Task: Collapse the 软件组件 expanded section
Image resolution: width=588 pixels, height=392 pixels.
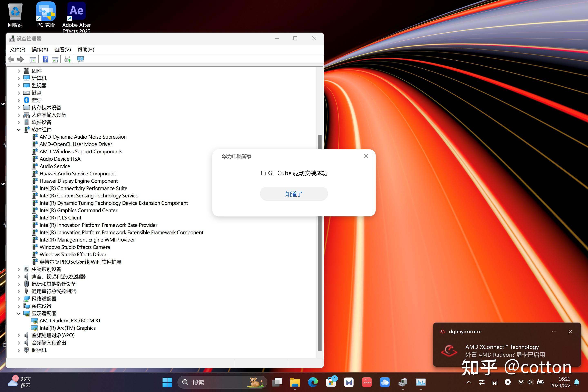Action: (18, 129)
